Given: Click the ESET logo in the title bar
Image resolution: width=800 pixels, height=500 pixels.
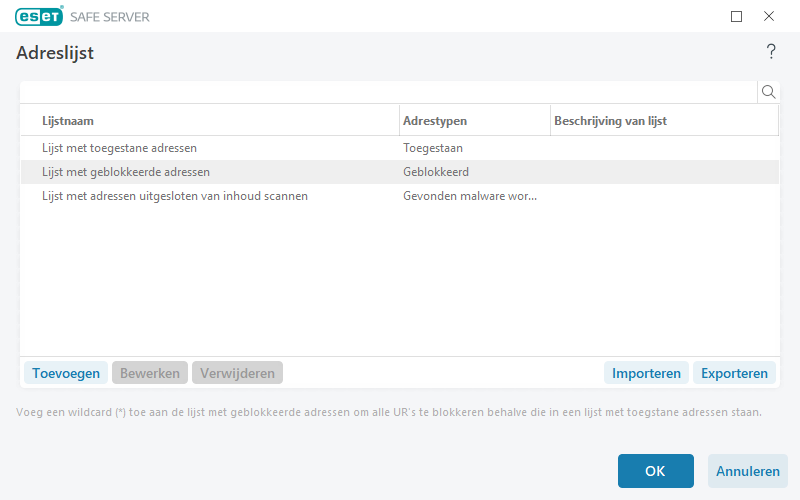Looking at the screenshot, I should coord(39,16).
